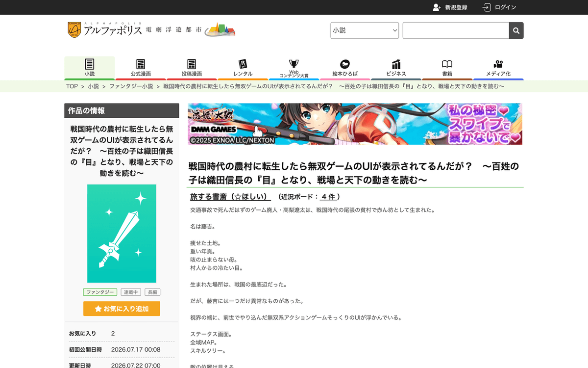Switch to the 公式漫画 navigation tab
The image size is (588, 368).
point(141,68)
